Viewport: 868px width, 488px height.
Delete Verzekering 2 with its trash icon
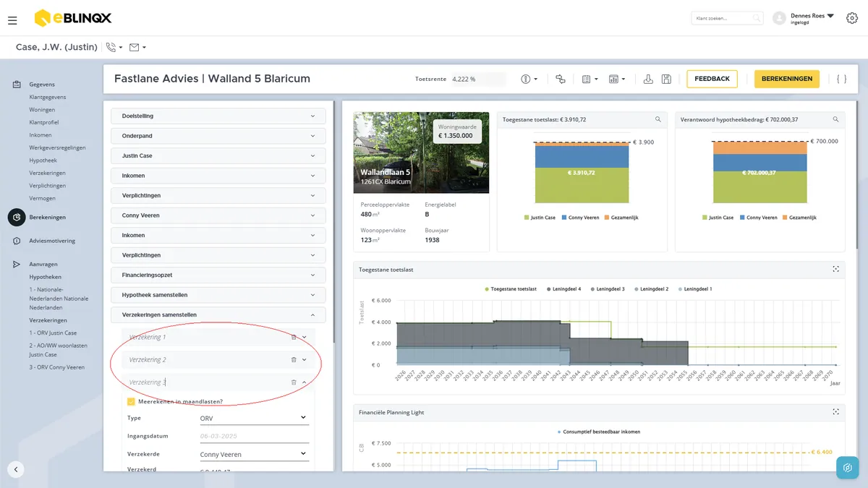click(x=294, y=359)
